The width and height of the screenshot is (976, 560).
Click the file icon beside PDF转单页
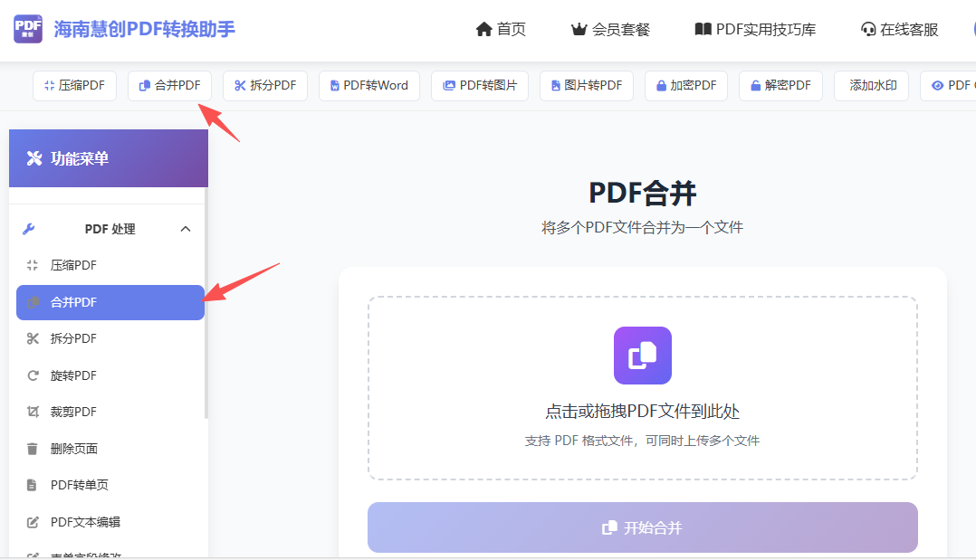pyautogui.click(x=32, y=485)
